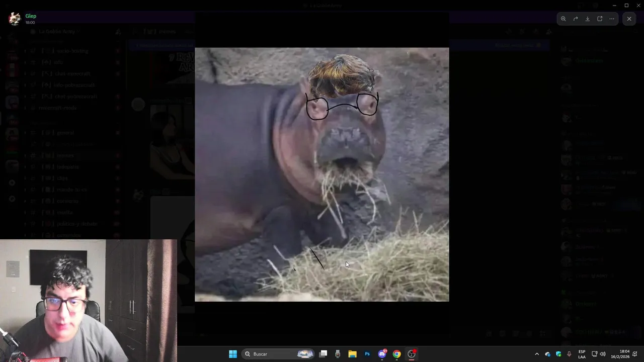Click the Glep username label
The height and width of the screenshot is (362, 644).
[31, 16]
